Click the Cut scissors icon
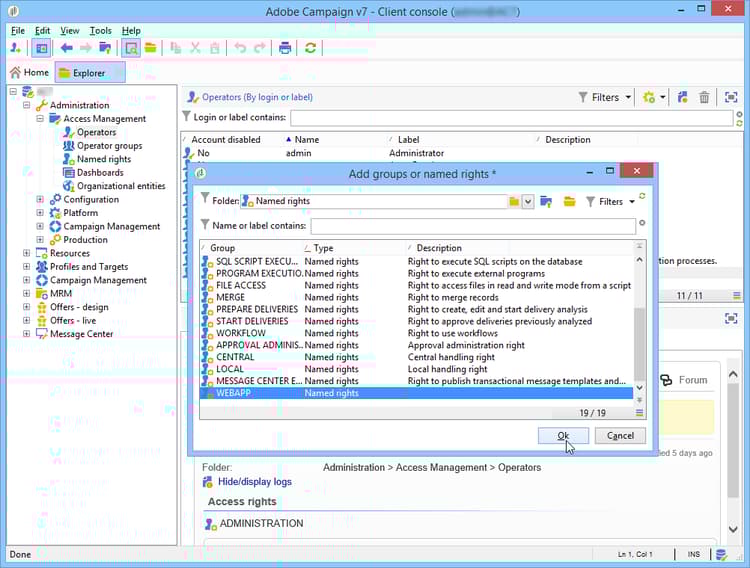Screen dimensions: 750x568 pyautogui.click(x=195, y=48)
